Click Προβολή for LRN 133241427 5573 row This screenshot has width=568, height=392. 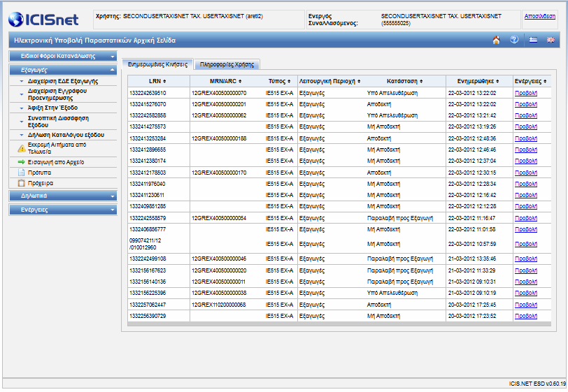[x=526, y=126]
